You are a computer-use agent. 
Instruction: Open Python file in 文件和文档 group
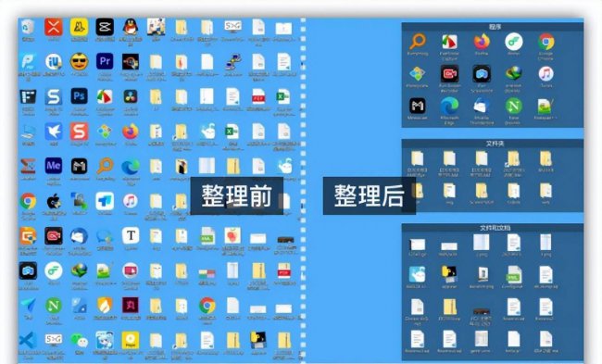(449, 275)
